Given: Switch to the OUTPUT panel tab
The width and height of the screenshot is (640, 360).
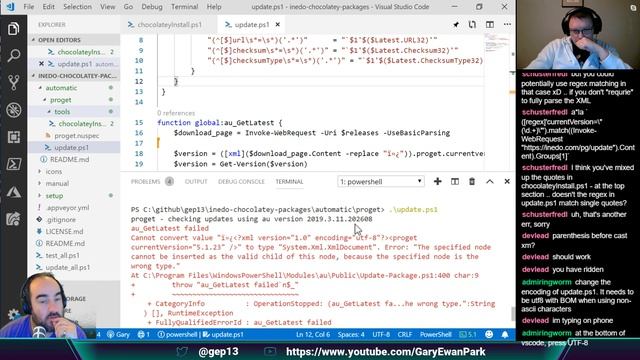Looking at the screenshot, I should [x=196, y=182].
